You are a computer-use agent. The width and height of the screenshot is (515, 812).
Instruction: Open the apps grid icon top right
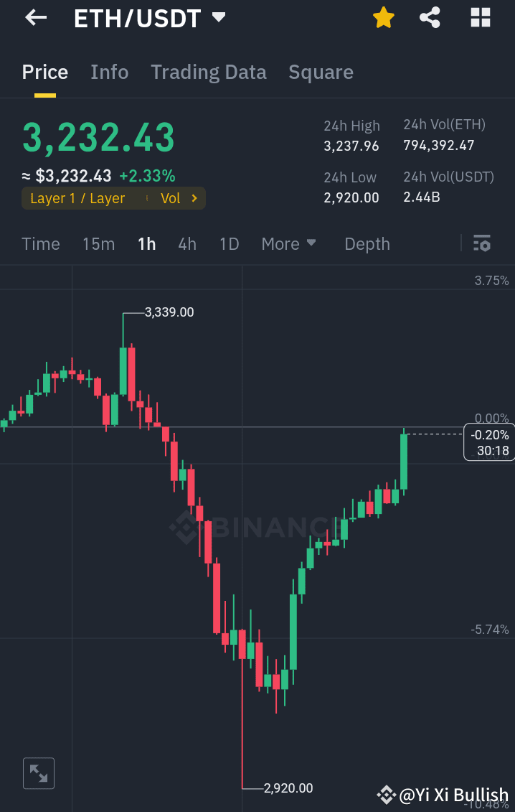coord(479,17)
